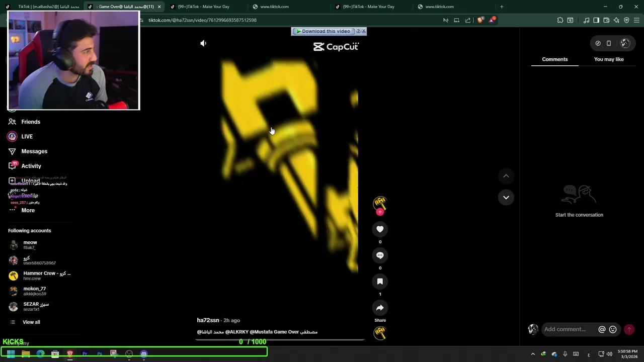The image size is (644, 362).
Task: Click the share page icon in address bar
Action: [468, 20]
